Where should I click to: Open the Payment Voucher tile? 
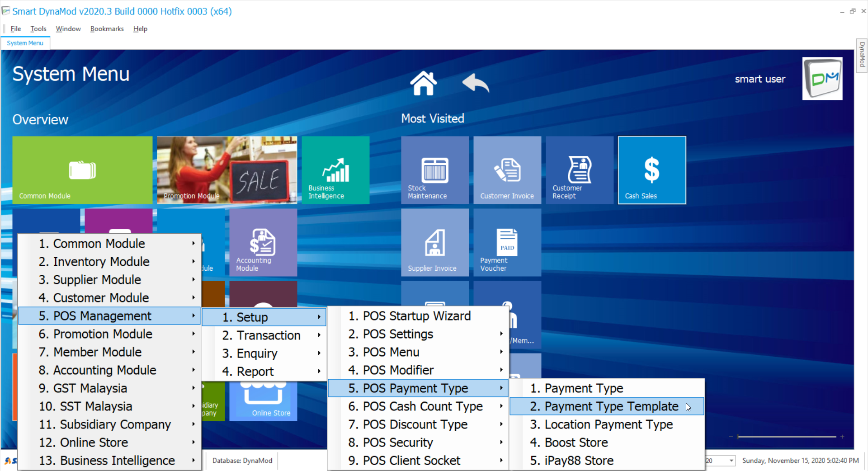[x=507, y=242]
